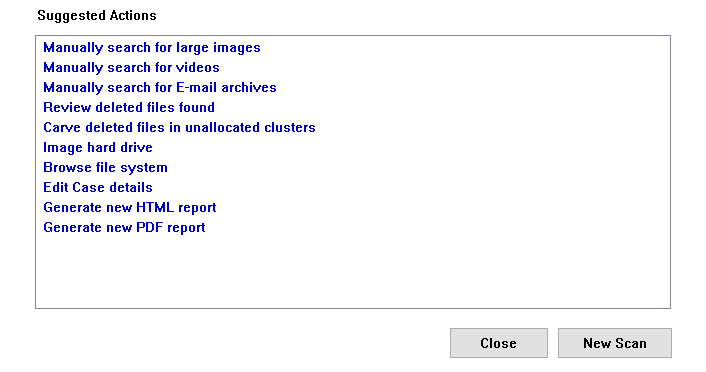
Task: Click the Close button
Action: point(499,343)
